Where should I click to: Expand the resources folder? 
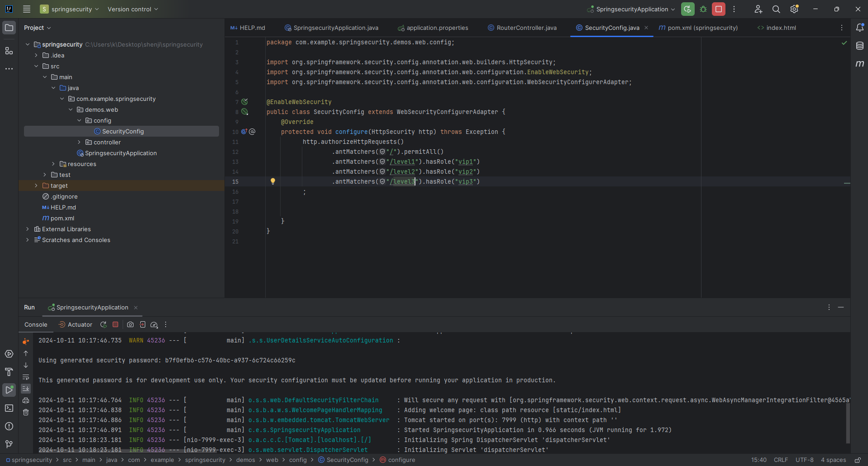coord(53,164)
